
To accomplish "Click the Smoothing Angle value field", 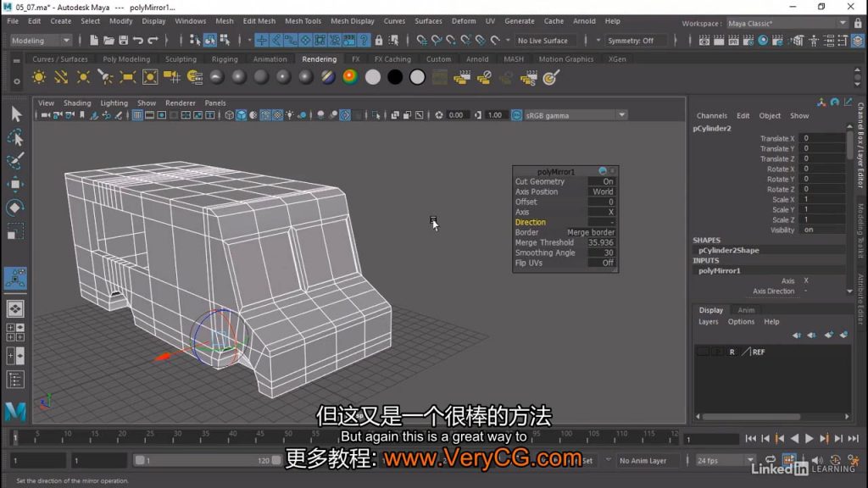I will pos(601,252).
